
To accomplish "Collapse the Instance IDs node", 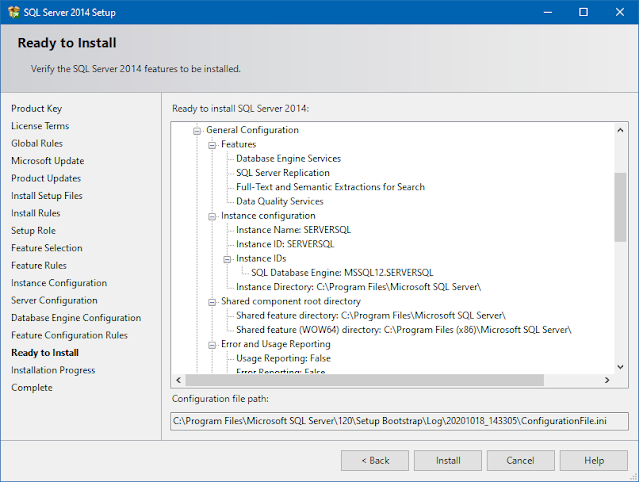I will 227,259.
